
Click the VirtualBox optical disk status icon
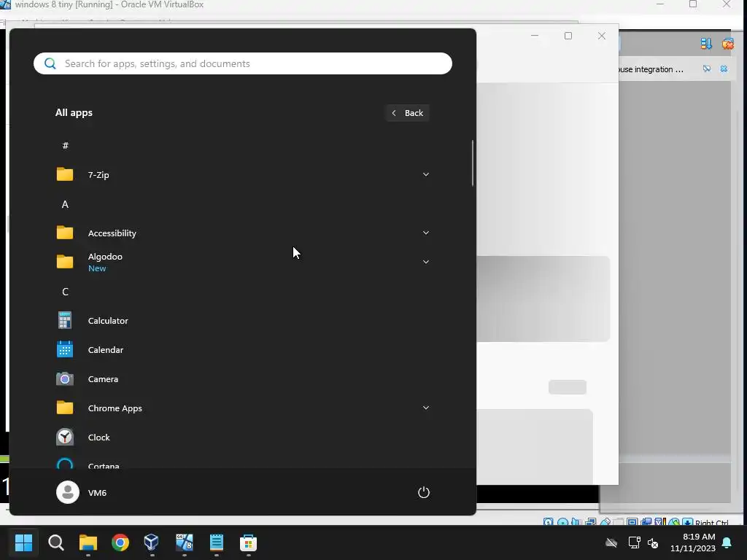(562, 522)
